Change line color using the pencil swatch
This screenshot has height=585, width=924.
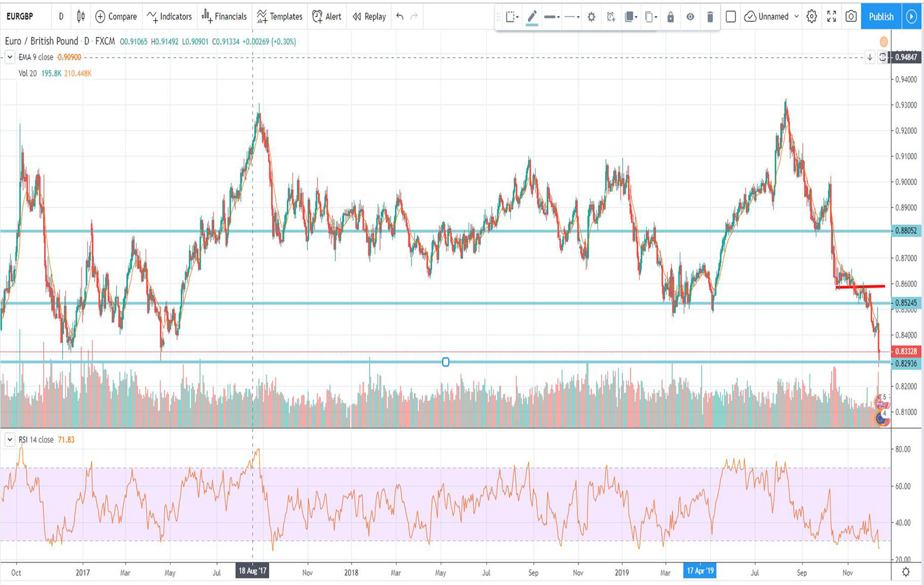point(532,17)
